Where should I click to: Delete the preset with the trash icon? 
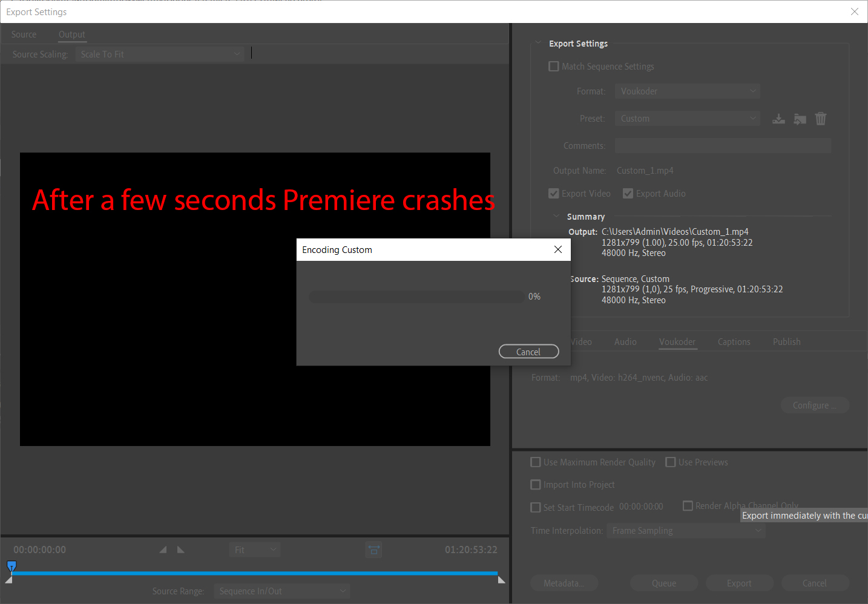click(820, 119)
